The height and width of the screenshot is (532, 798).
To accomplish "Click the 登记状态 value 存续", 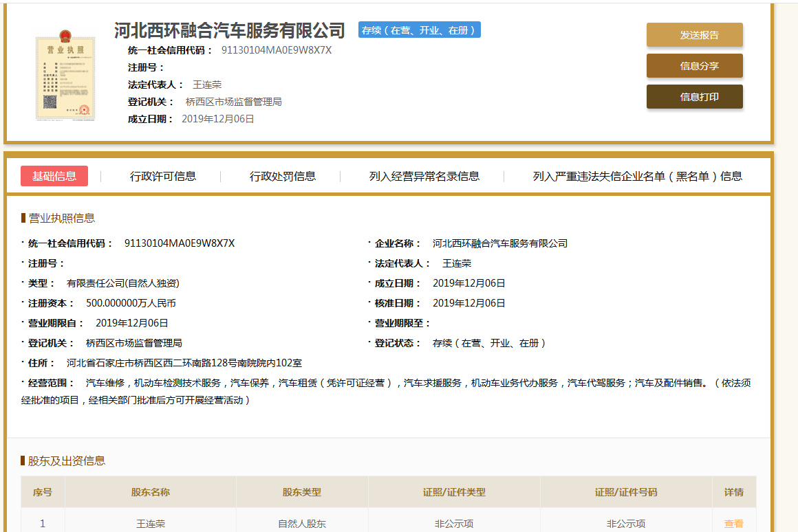I will click(x=489, y=343).
